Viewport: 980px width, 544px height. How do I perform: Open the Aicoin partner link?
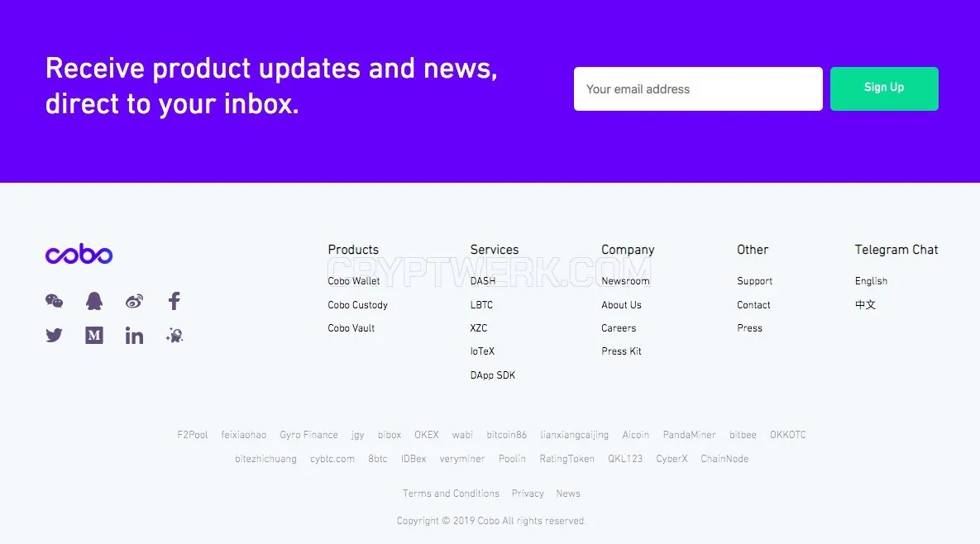coord(636,435)
